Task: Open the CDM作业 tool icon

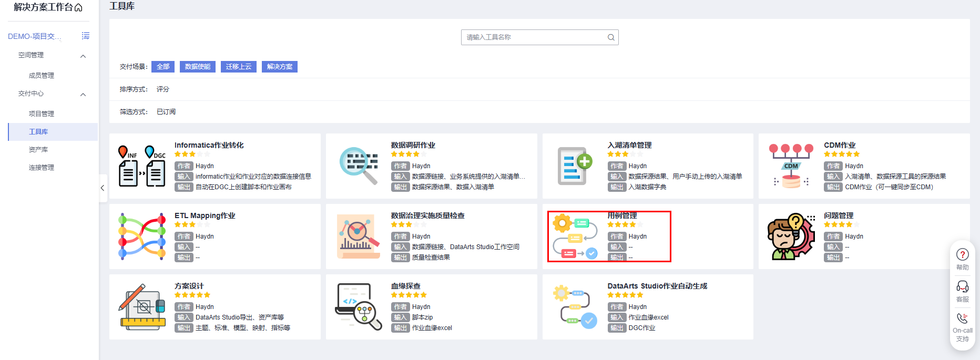Action: click(792, 166)
